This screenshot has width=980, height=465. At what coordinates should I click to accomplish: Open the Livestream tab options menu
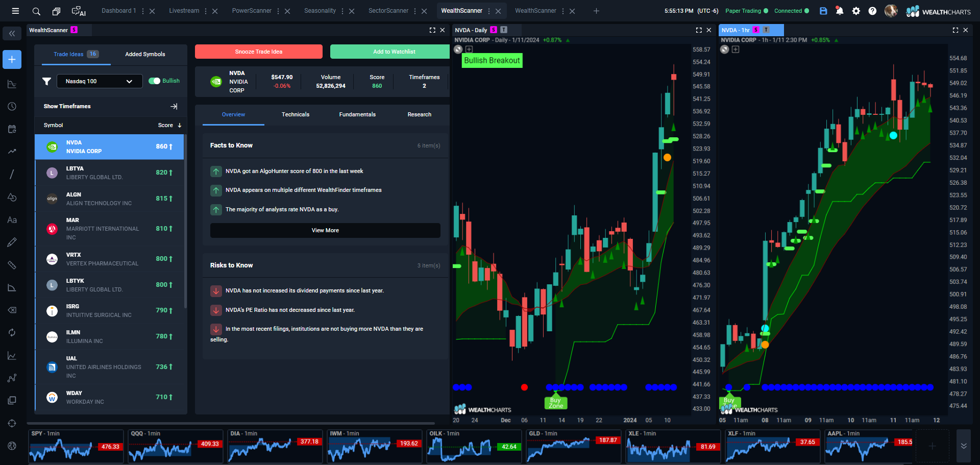tap(206, 11)
